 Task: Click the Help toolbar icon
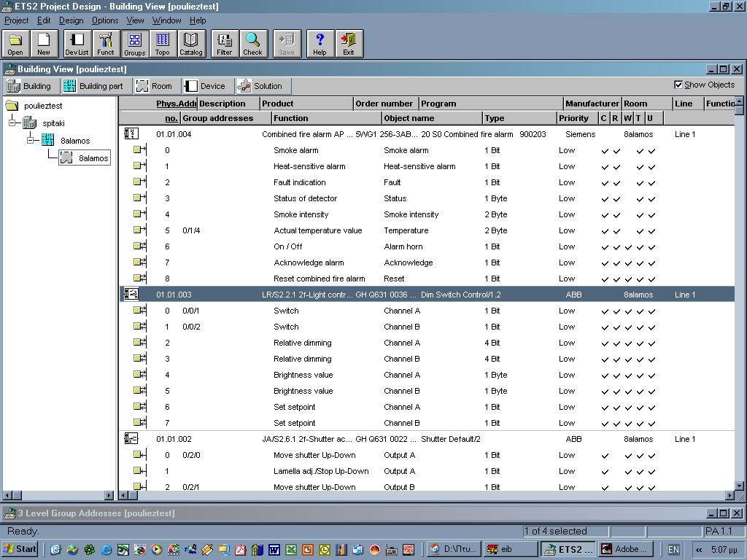tap(320, 44)
